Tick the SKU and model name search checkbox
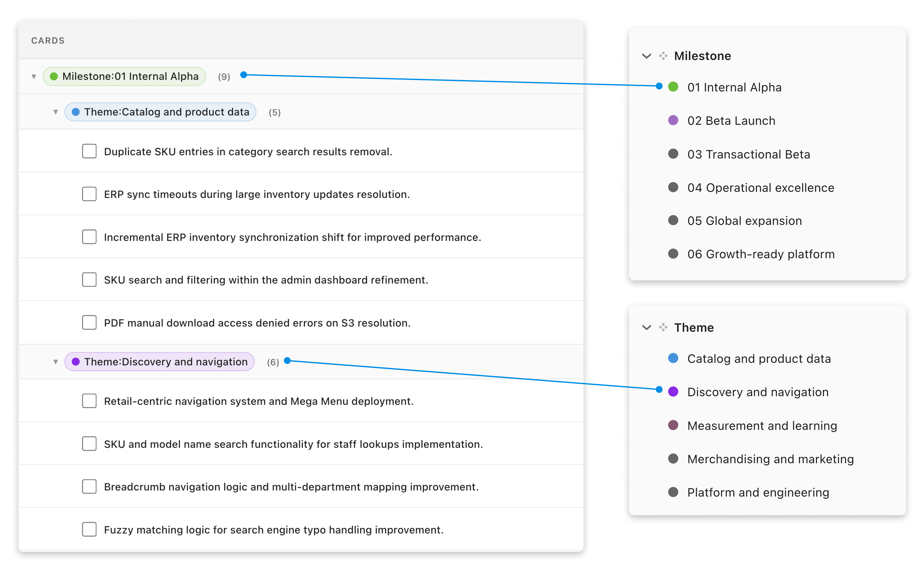924x571 pixels. (89, 444)
